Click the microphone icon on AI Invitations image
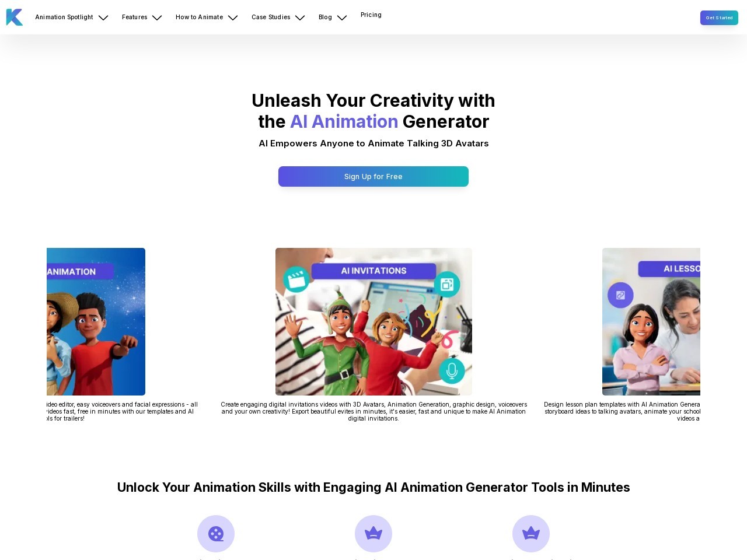Image resolution: width=747 pixels, height=560 pixels. click(x=451, y=370)
